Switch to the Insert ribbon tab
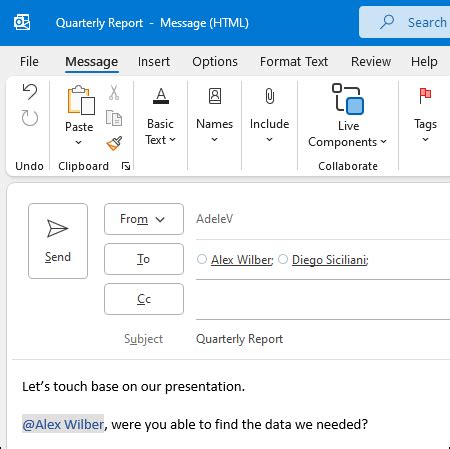The height and width of the screenshot is (449, 450). (154, 62)
